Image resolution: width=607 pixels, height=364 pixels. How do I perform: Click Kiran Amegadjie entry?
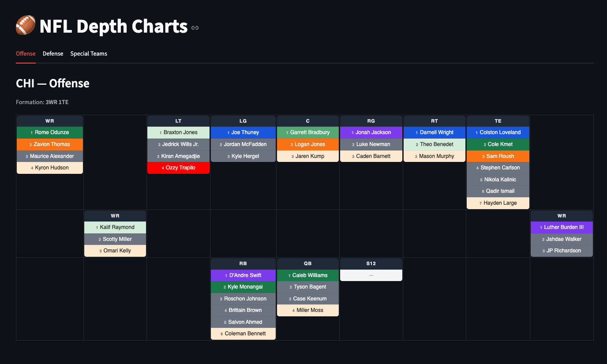pyautogui.click(x=178, y=156)
